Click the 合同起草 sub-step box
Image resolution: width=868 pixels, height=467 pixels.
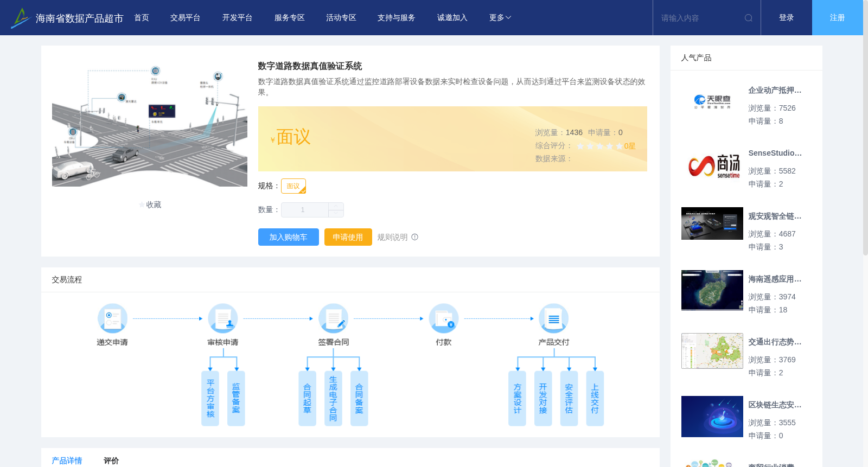(x=307, y=398)
